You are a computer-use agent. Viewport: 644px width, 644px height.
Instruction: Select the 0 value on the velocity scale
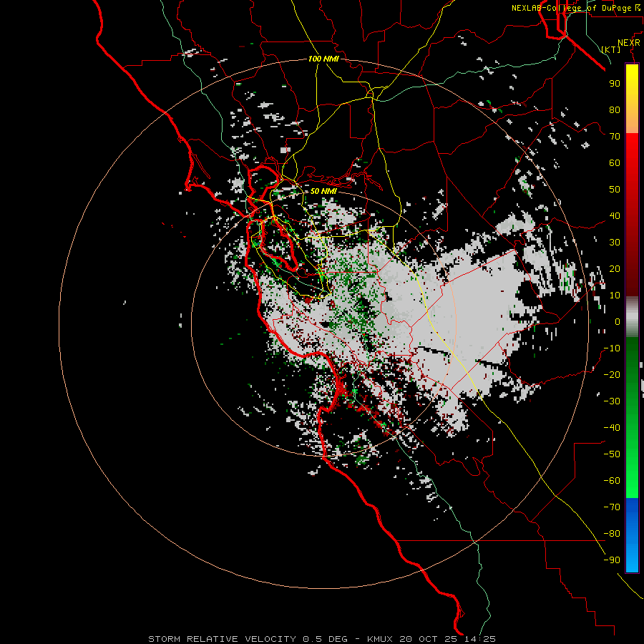tap(618, 321)
